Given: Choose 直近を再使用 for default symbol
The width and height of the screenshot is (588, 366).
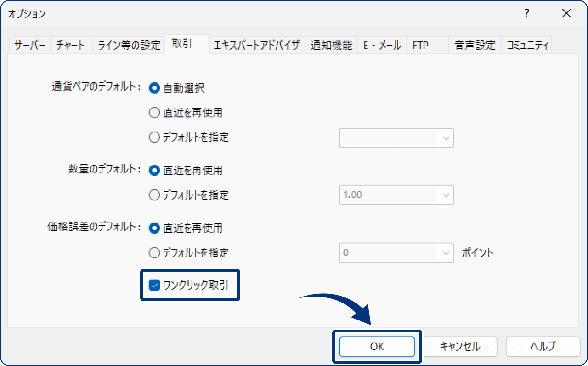Looking at the screenshot, I should coord(154,113).
